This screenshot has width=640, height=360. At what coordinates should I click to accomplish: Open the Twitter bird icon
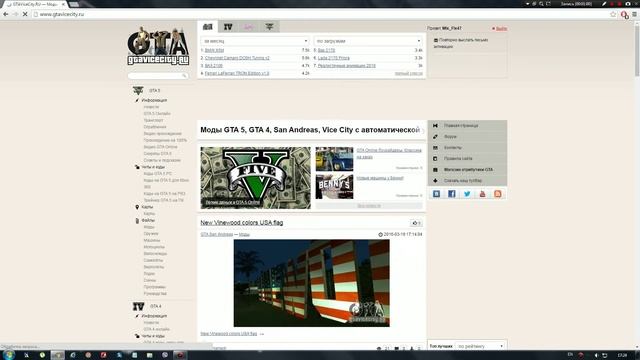(467, 194)
